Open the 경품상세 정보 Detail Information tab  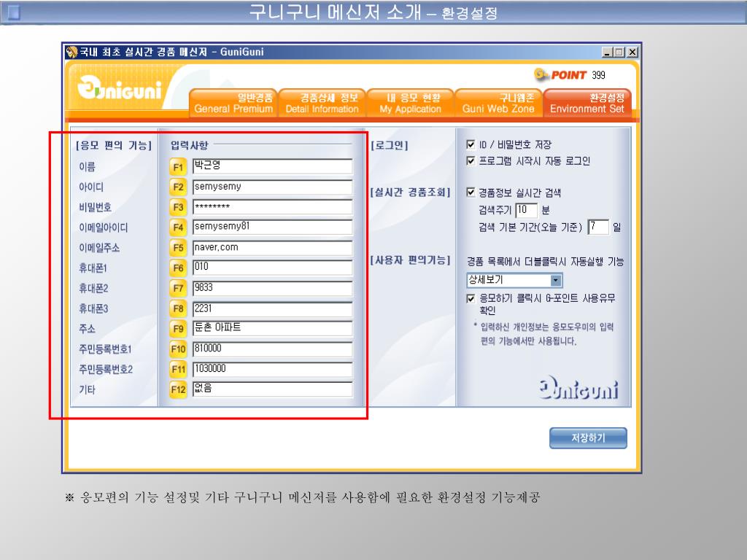coord(322,103)
